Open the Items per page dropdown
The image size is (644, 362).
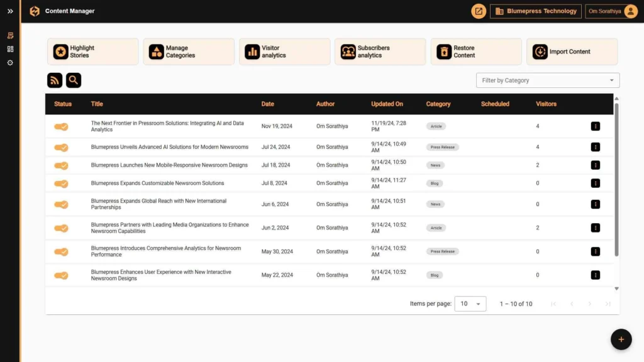[x=470, y=304]
